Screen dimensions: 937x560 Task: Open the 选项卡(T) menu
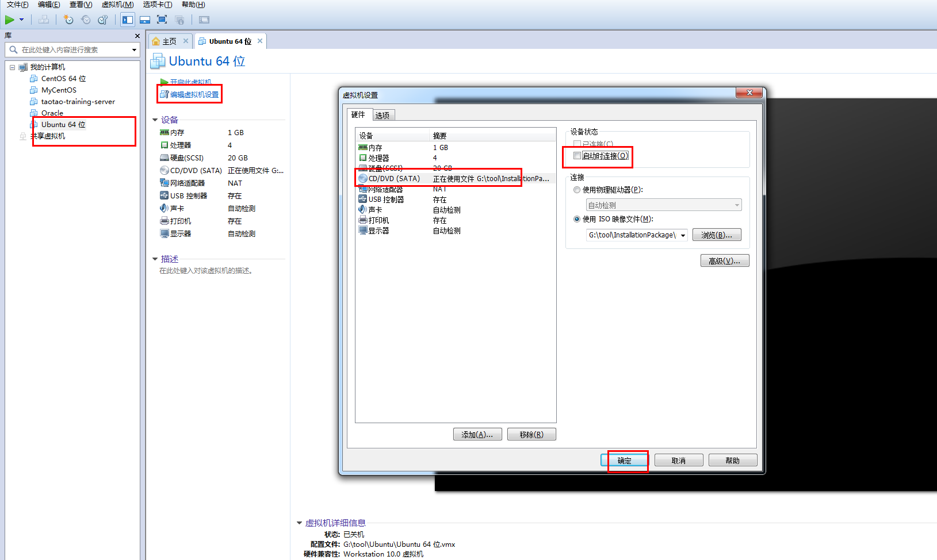click(x=157, y=5)
